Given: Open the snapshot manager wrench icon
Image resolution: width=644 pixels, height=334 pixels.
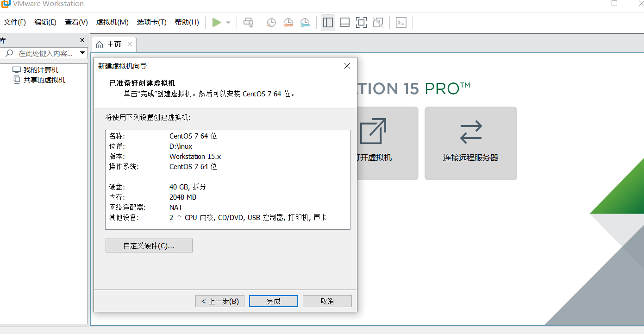Looking at the screenshot, I should [x=305, y=22].
